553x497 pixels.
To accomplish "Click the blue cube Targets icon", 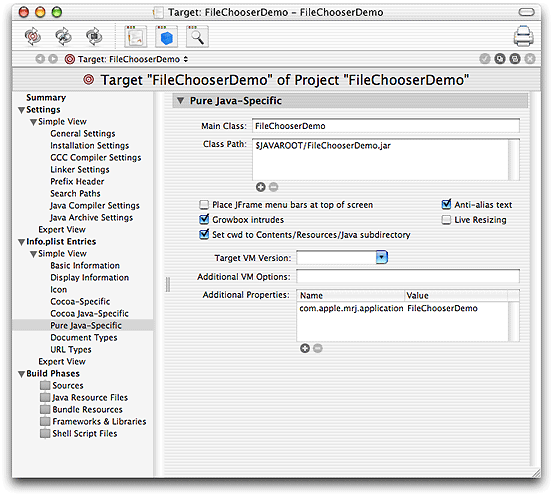I will pos(166,36).
